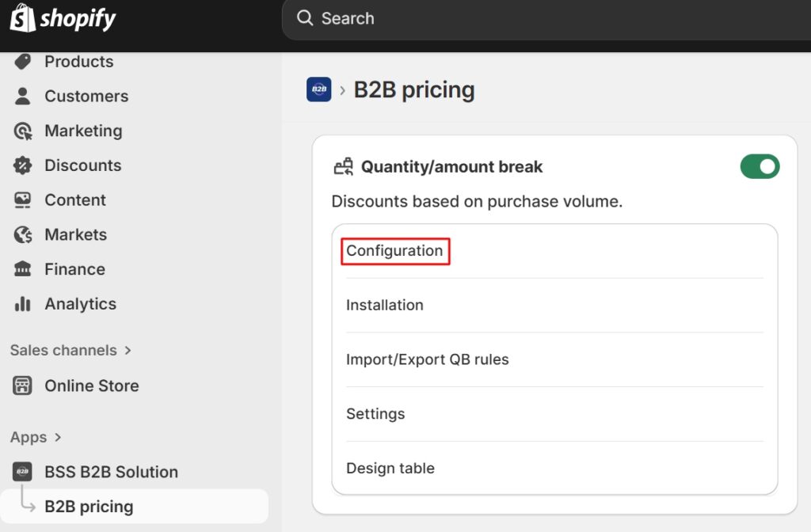Click the Finance bank icon
The width and height of the screenshot is (811, 532).
pos(23,269)
